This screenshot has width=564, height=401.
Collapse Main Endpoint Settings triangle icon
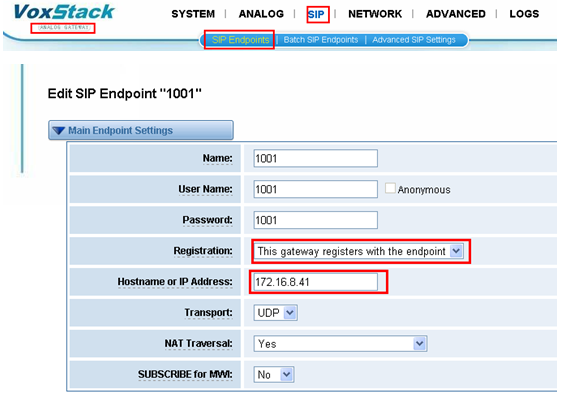tap(58, 130)
